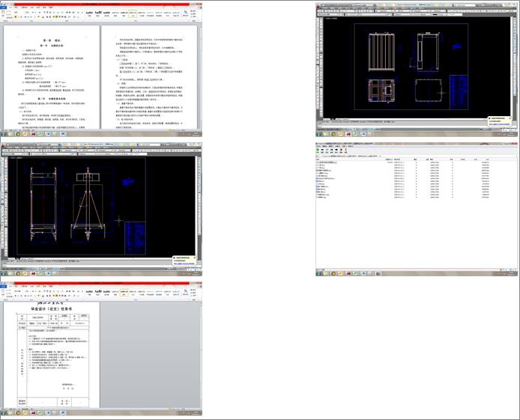Click vertical scrollbar of chapter-text Word window
The width and height of the screenshot is (520, 420).
tap(199, 76)
